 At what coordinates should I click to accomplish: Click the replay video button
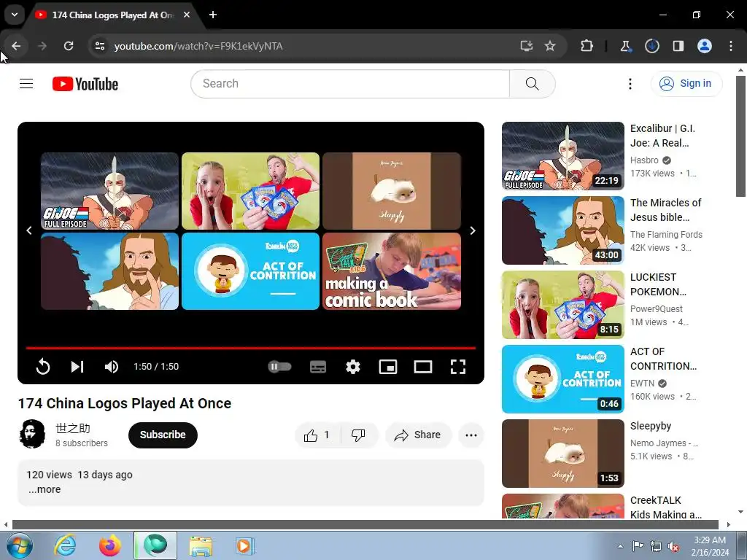pos(43,367)
